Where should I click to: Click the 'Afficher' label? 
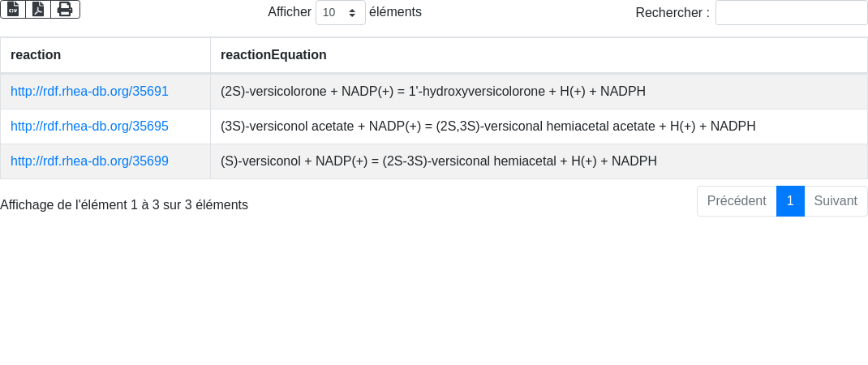(x=290, y=12)
